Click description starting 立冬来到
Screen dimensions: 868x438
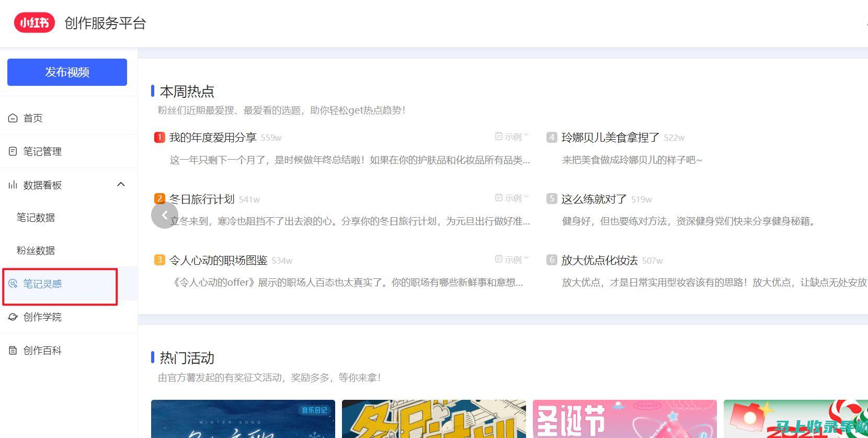click(350, 221)
